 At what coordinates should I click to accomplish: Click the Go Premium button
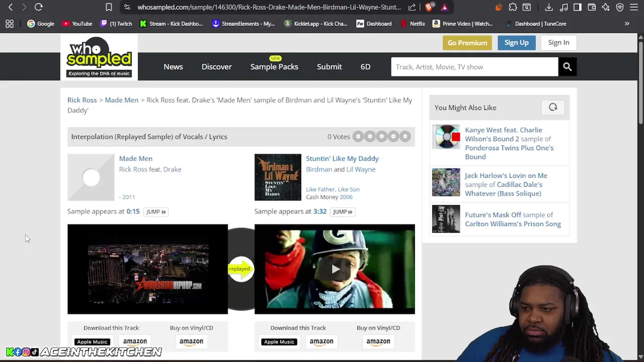coord(467,43)
